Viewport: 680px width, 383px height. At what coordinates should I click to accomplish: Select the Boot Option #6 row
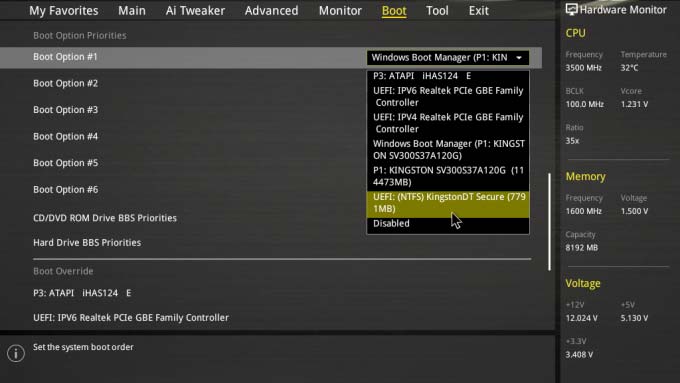pos(65,190)
